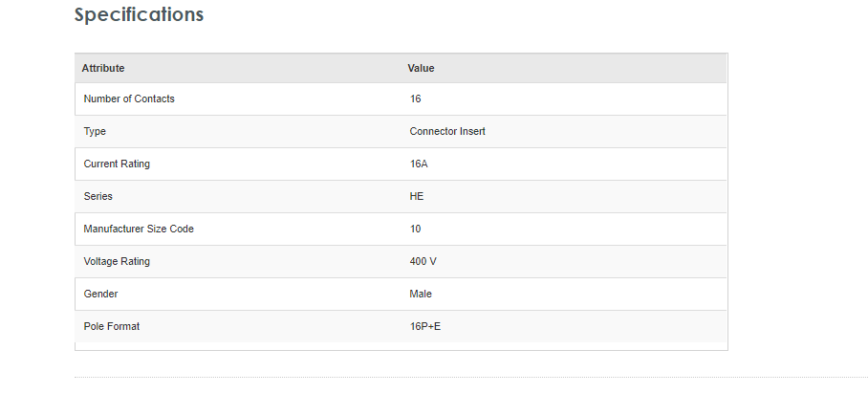This screenshot has height=394, width=868.
Task: Select the Pole Format label
Action: [111, 326]
